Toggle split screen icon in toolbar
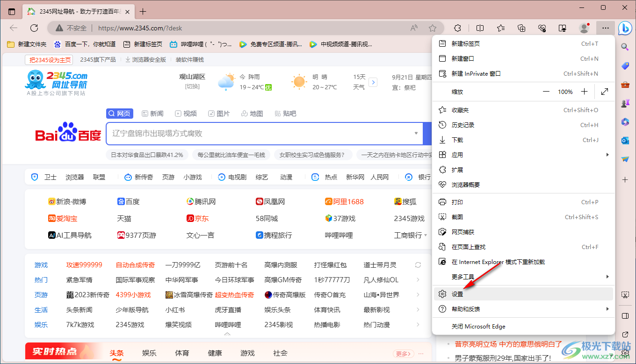The height and width of the screenshot is (364, 636). click(480, 28)
